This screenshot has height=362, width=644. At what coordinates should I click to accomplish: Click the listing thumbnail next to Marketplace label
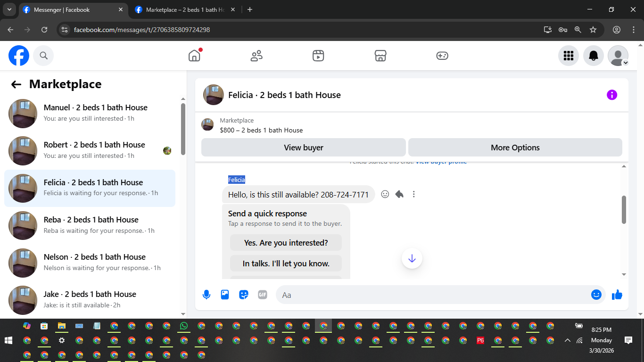point(207,124)
